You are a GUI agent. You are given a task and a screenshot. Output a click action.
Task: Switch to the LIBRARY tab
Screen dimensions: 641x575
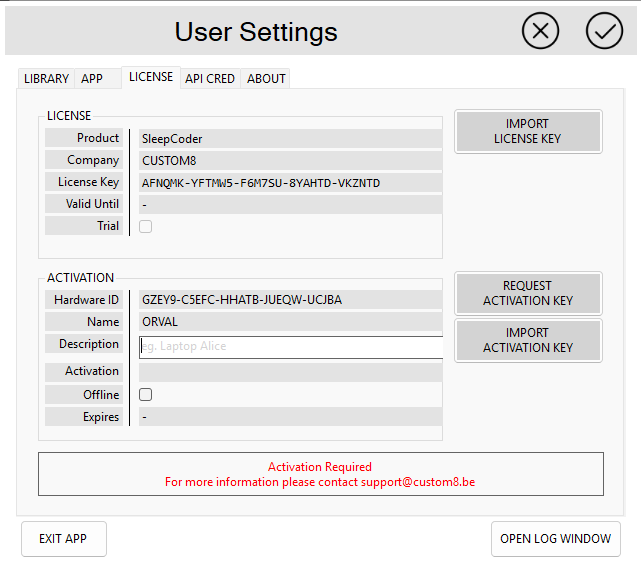click(x=46, y=79)
